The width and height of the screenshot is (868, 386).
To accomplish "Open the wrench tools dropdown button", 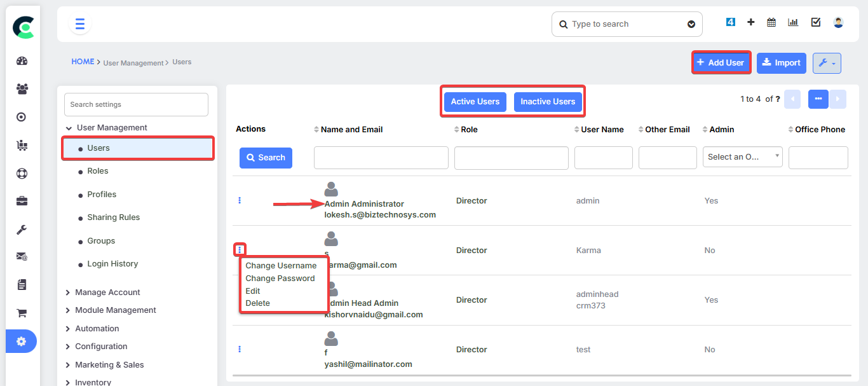I will [827, 63].
